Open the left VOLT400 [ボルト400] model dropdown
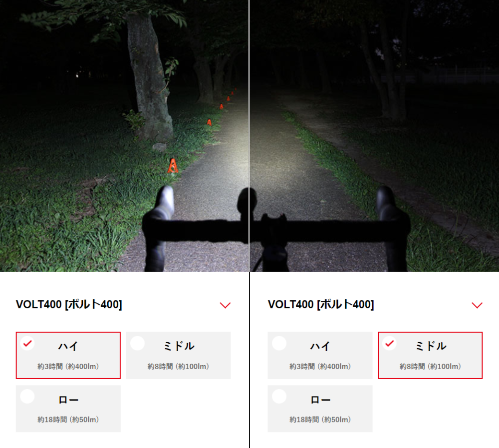This screenshot has height=448, width=499. click(123, 304)
